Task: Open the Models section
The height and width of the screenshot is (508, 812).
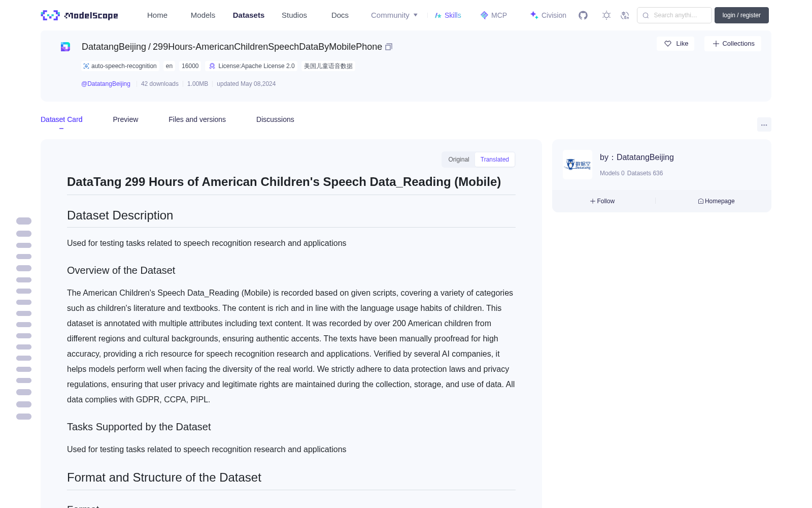Action: click(203, 15)
